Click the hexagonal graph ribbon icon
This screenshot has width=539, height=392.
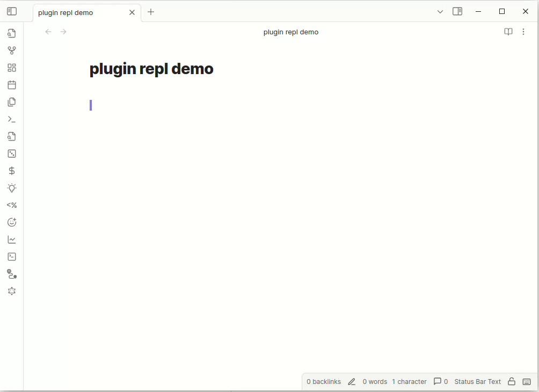tap(12, 291)
